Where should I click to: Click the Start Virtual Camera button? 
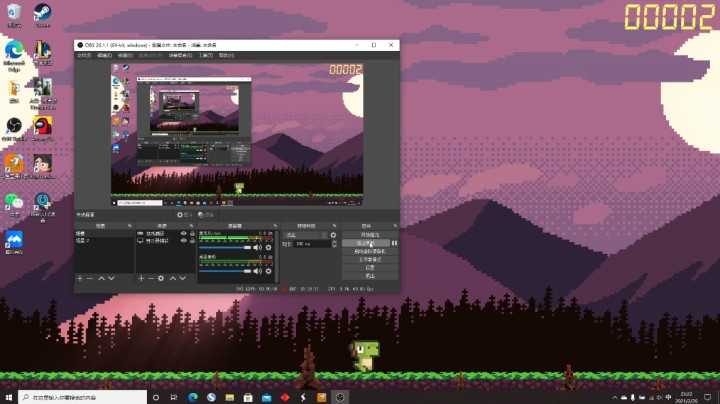tap(370, 251)
